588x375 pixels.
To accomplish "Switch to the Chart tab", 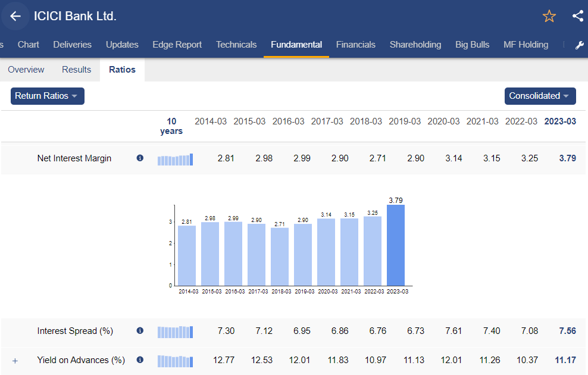I will click(x=28, y=45).
